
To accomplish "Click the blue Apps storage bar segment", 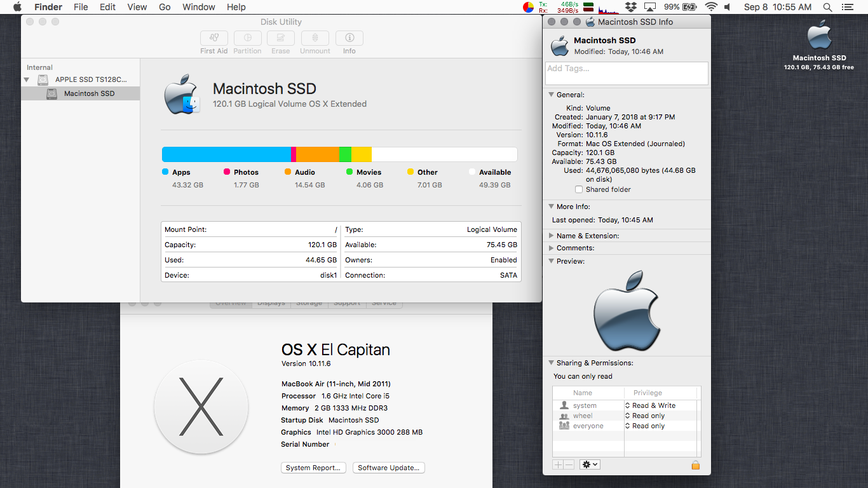I will pyautogui.click(x=226, y=154).
